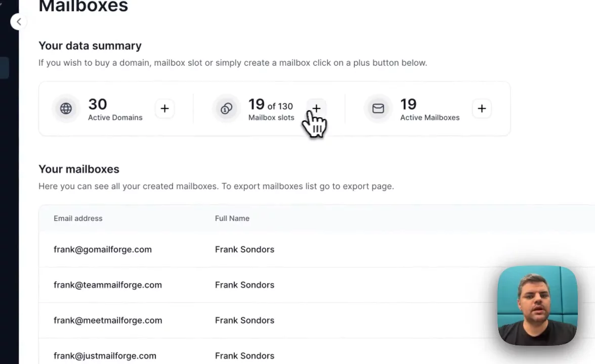Image resolution: width=595 pixels, height=364 pixels.
Task: Click the 19 of 130 slots count
Action: click(270, 105)
